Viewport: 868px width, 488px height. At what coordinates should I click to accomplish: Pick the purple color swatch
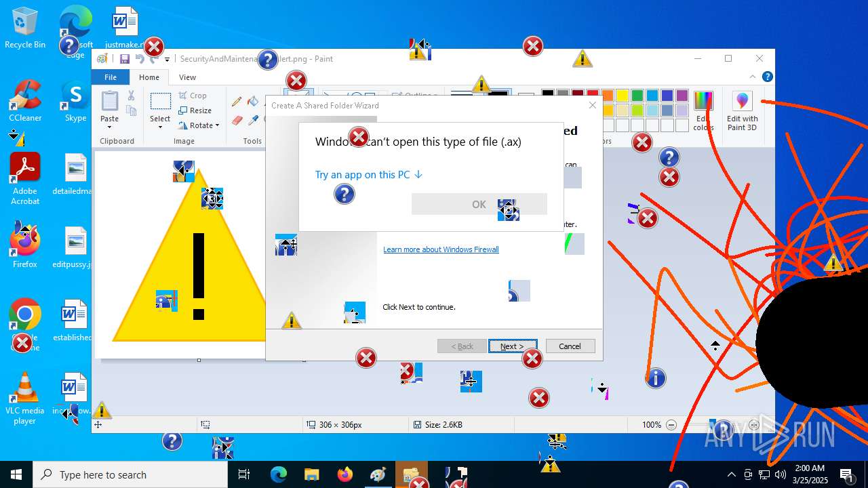682,96
